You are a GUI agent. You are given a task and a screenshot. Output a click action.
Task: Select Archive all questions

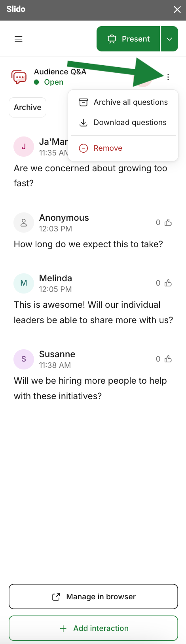click(123, 102)
